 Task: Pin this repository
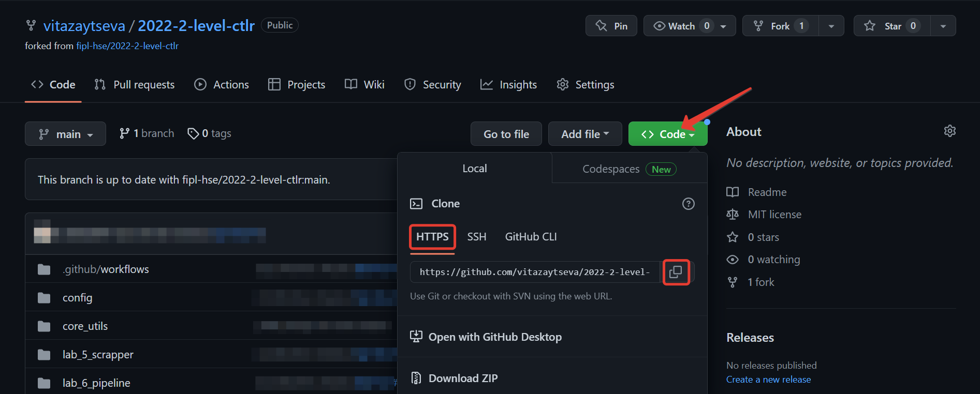point(611,26)
